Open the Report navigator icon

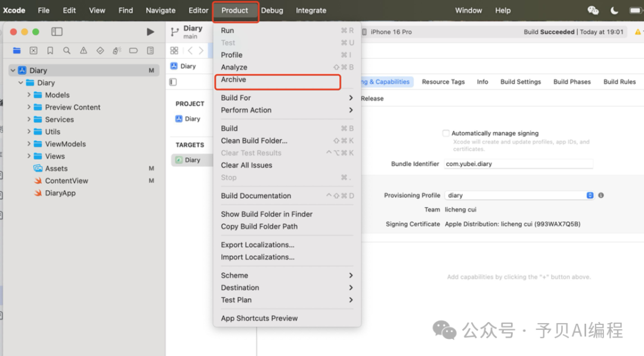coord(150,51)
